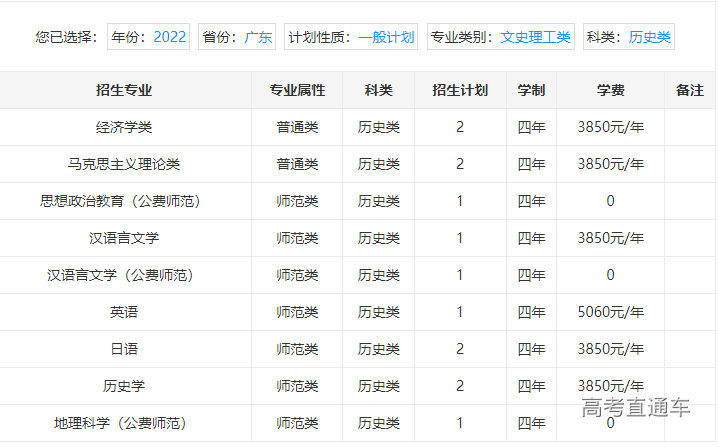Viewport: 719px width, 447px height.
Task: Click the 汉语言文学（公费师范） entry
Action: [124, 275]
